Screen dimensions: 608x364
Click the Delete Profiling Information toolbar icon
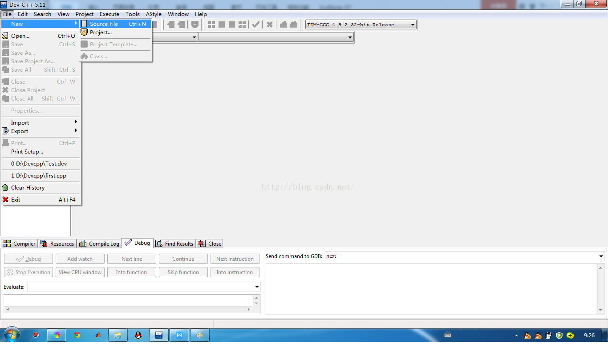pos(294,24)
